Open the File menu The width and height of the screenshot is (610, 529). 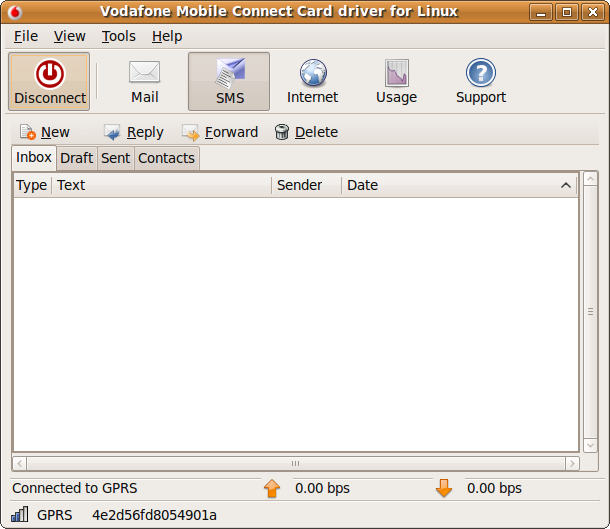(x=26, y=36)
